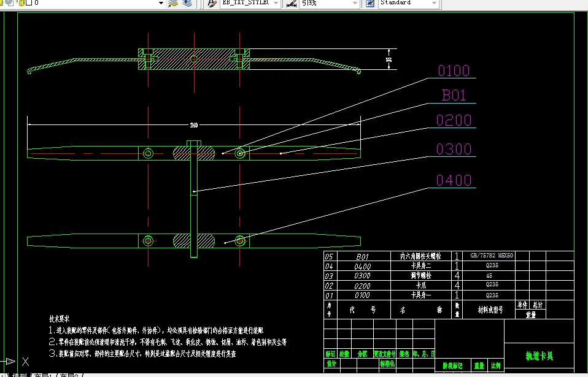Click the Make Object's Layer Current icon
The width and height of the screenshot is (588, 377).
coord(172,3)
